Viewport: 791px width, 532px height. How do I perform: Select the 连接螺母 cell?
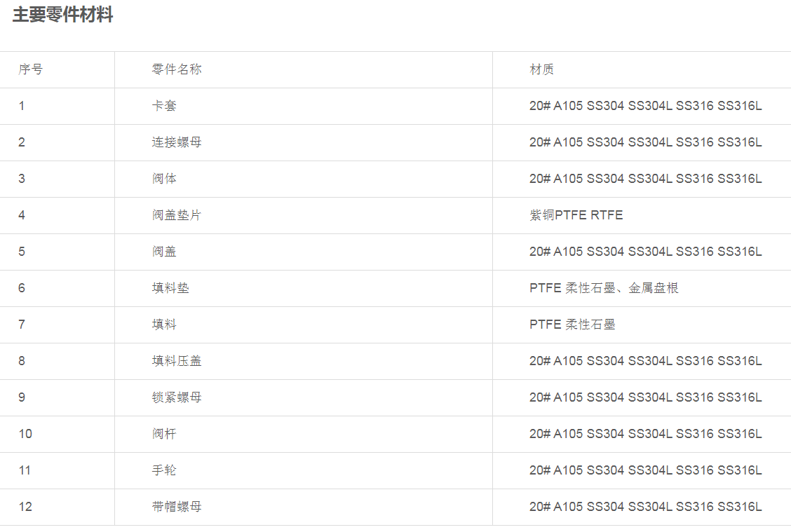click(177, 142)
